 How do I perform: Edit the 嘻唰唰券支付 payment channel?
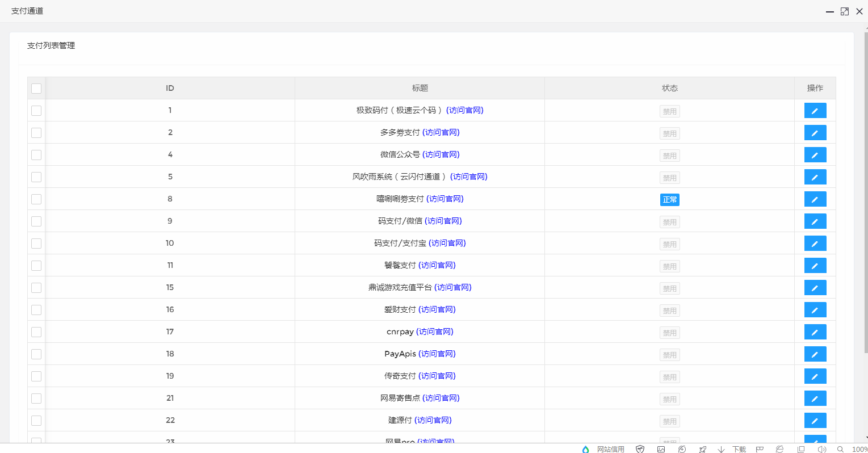(x=815, y=199)
